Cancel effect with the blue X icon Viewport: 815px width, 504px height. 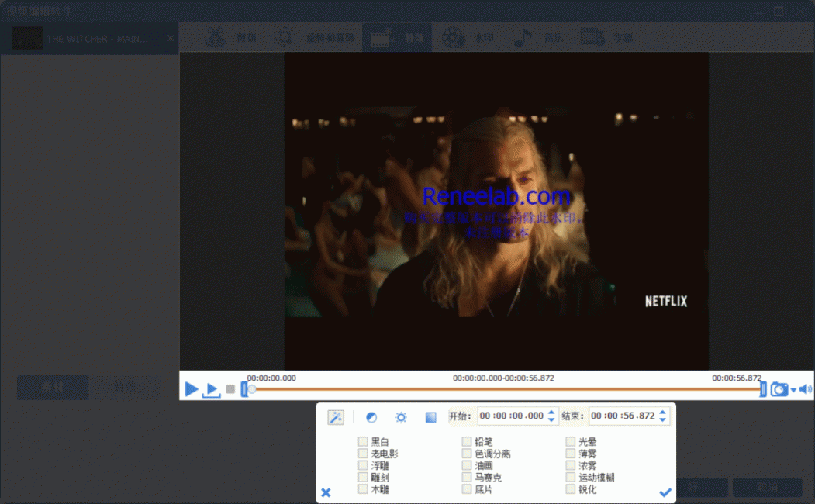click(326, 492)
